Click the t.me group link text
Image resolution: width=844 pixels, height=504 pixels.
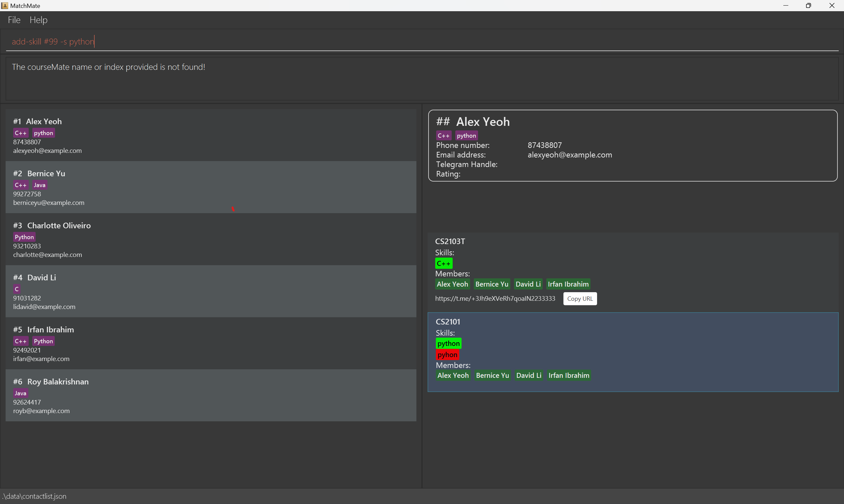(x=495, y=298)
